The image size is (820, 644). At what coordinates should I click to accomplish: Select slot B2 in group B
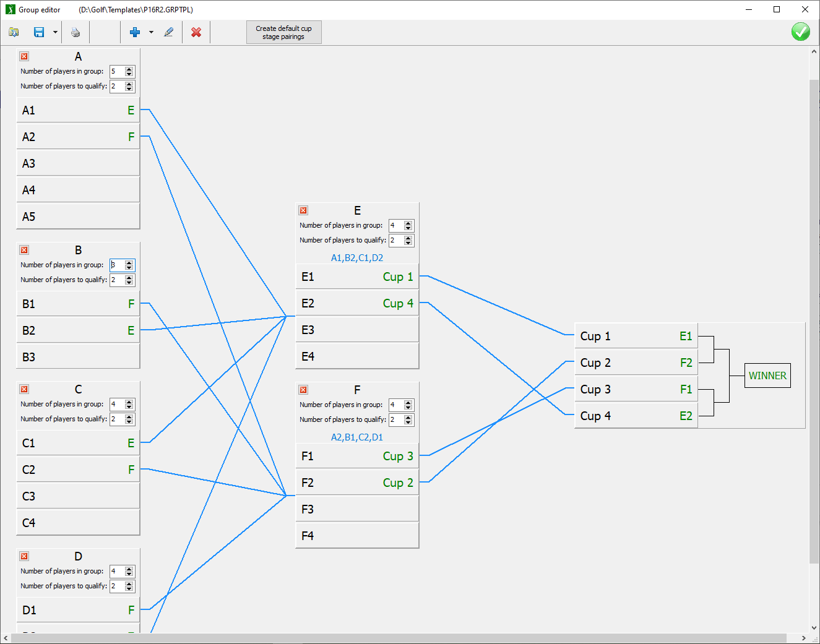pos(78,330)
